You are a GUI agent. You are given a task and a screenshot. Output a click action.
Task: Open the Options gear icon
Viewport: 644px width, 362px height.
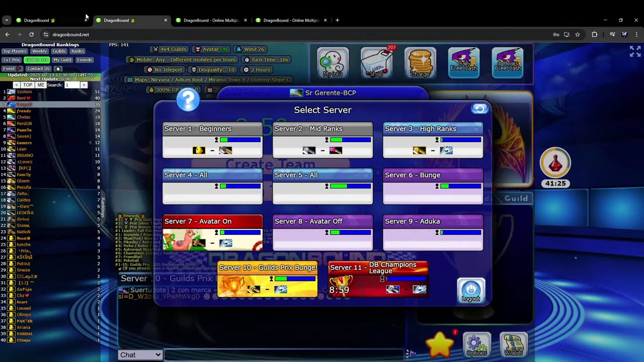476,345
